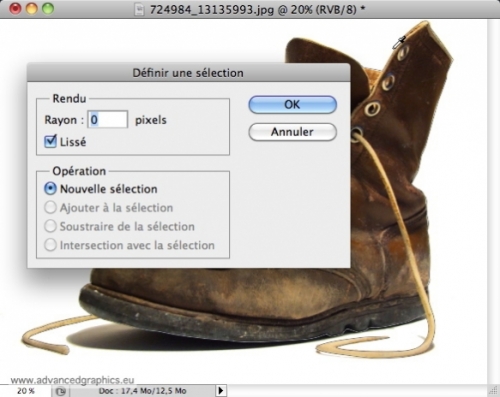Click the document icon in title bar
Viewport: 500px width, 397px height.
[x=139, y=9]
